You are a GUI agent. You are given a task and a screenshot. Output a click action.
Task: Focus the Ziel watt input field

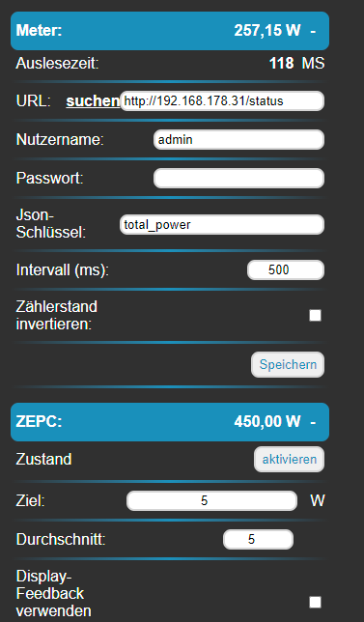coord(211,501)
